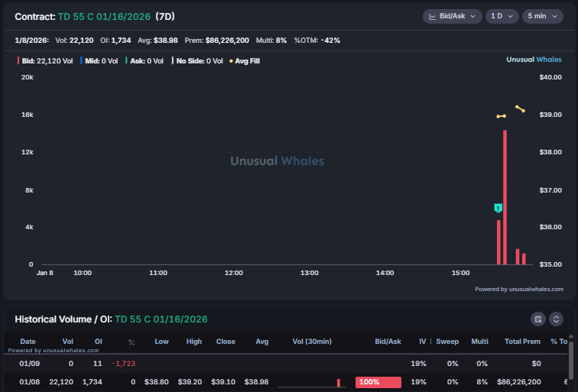Sort table by Low column header
Image resolution: width=578 pixels, height=392 pixels.
coord(161,342)
